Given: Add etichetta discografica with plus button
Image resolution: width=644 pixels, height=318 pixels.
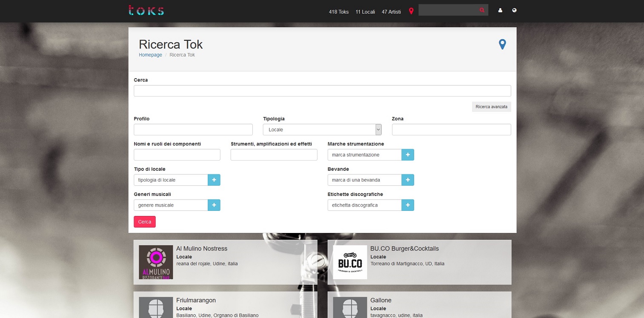Looking at the screenshot, I should (x=408, y=205).
